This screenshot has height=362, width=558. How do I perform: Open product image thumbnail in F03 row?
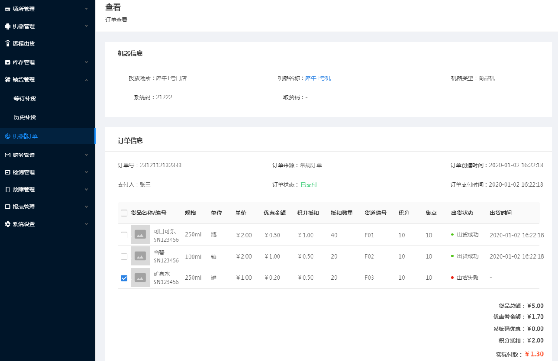click(140, 277)
